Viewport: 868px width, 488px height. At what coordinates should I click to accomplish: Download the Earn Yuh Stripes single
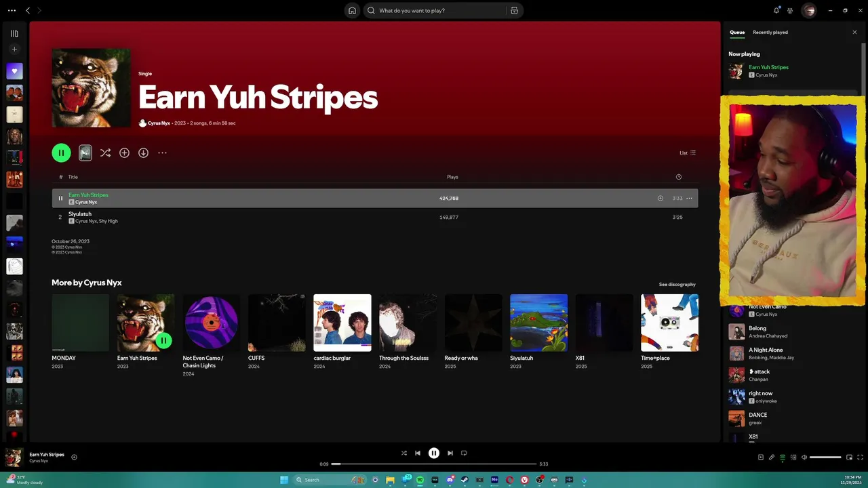(143, 152)
